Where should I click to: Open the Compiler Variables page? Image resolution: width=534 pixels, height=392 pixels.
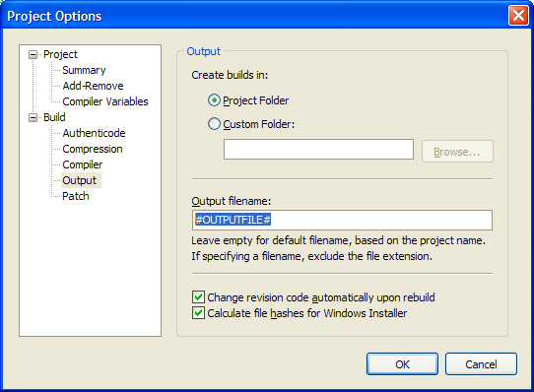pyautogui.click(x=105, y=101)
